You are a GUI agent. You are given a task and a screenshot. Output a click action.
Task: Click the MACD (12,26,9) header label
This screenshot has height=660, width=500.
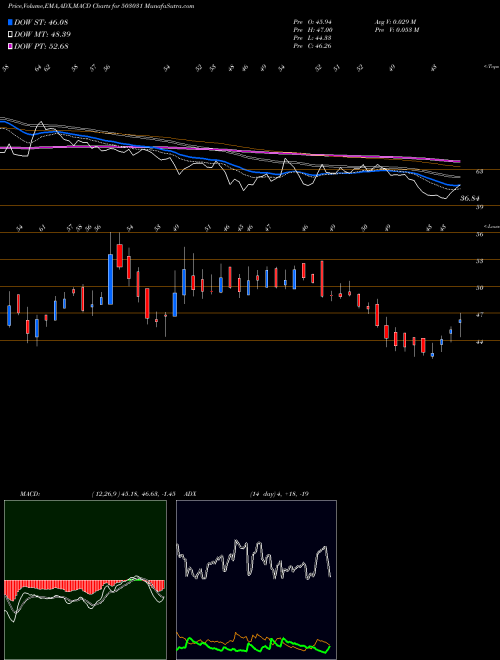coord(97,494)
